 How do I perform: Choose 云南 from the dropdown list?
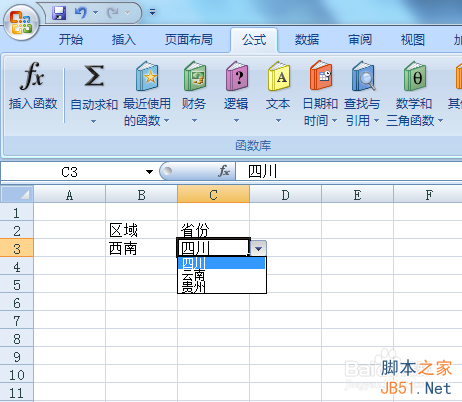click(x=222, y=275)
